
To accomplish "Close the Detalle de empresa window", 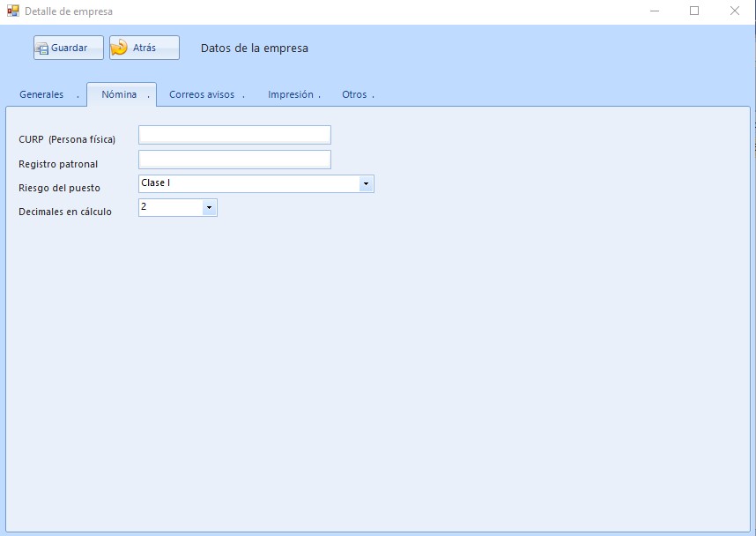I will 734,11.
